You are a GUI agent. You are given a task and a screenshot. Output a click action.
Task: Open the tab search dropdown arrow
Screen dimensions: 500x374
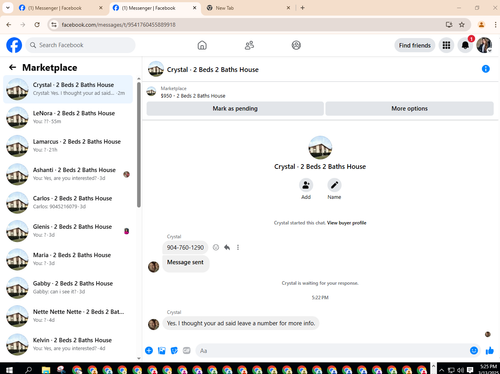[8, 8]
